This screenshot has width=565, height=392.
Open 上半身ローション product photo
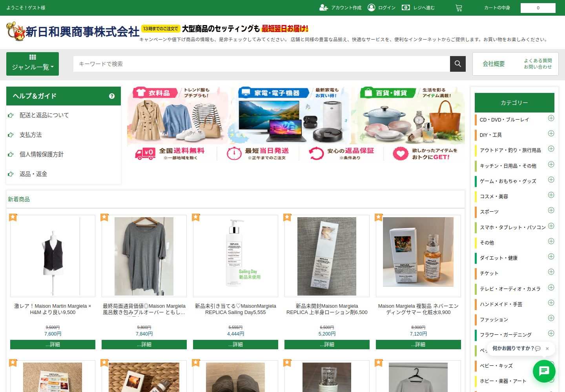click(327, 256)
